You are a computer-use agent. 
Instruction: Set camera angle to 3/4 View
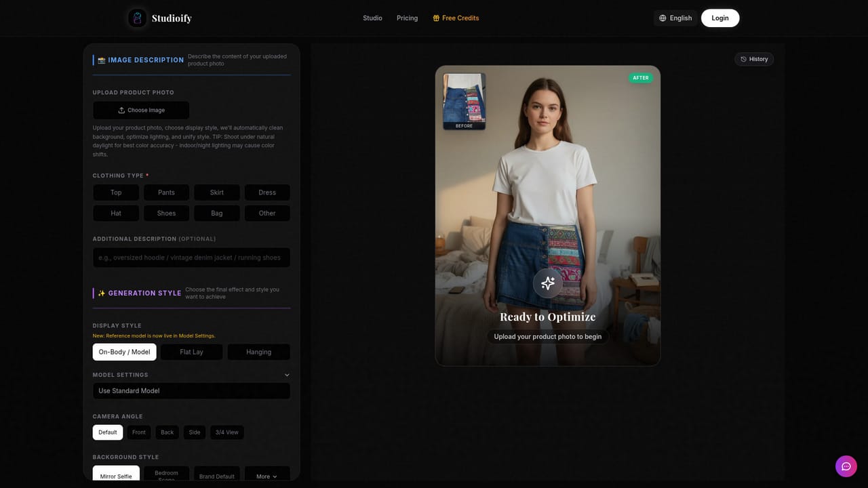227,432
